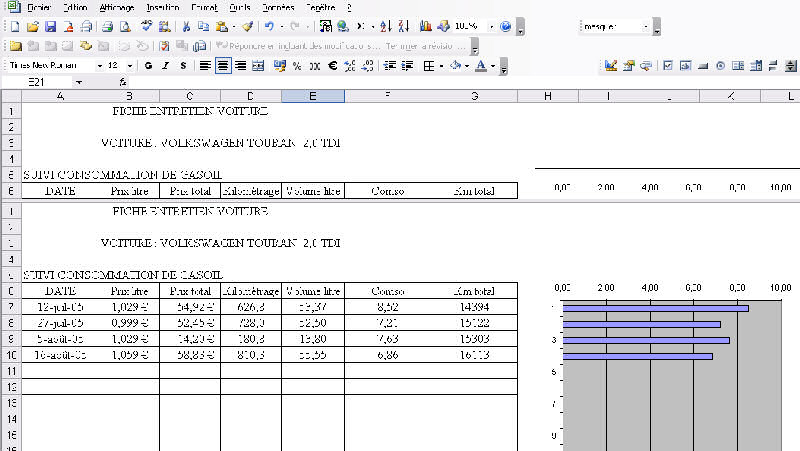This screenshot has width=800, height=451.
Task: Click 'Répondre en incluant des modifications' button
Action: pyautogui.click(x=298, y=46)
